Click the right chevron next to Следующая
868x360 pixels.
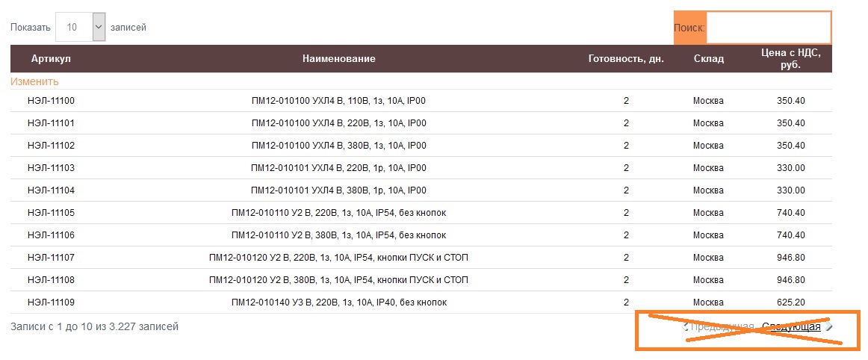click(x=828, y=327)
